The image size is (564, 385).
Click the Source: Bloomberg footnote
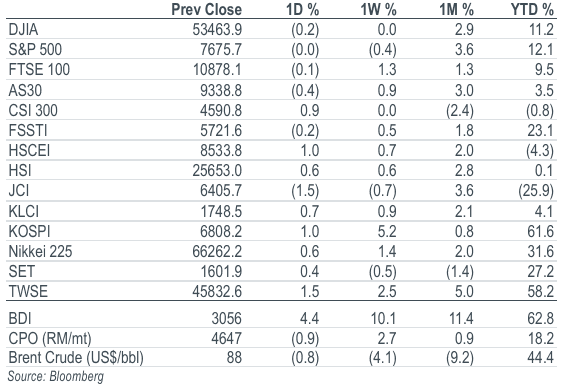tap(56, 376)
